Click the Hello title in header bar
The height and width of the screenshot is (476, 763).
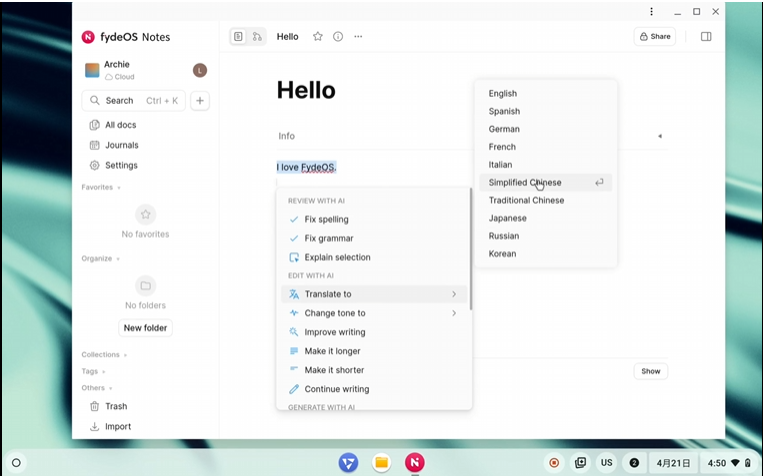click(x=288, y=37)
